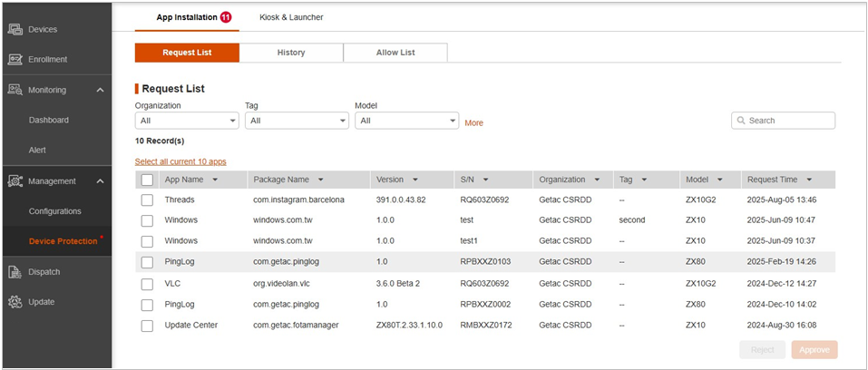Click the Monitoring icon in sidebar
The height and width of the screenshot is (370, 868).
15,90
